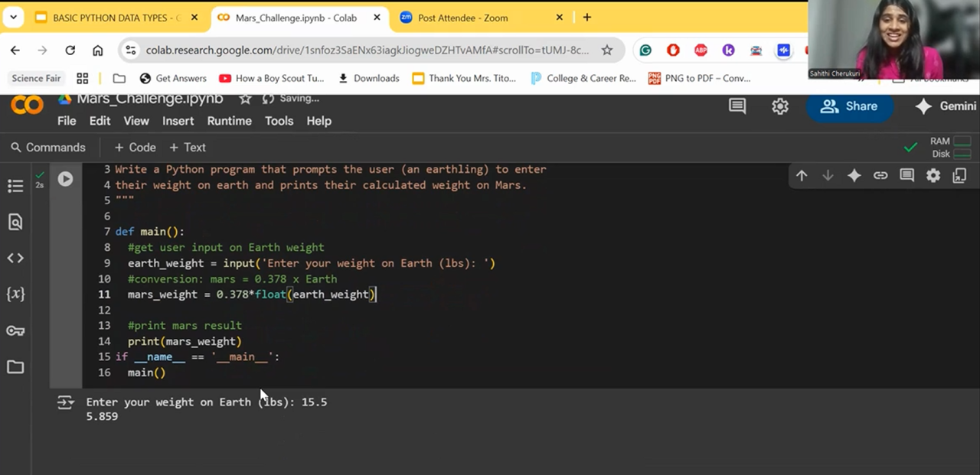Open the Help menu
The image size is (980, 475).
coord(318,121)
